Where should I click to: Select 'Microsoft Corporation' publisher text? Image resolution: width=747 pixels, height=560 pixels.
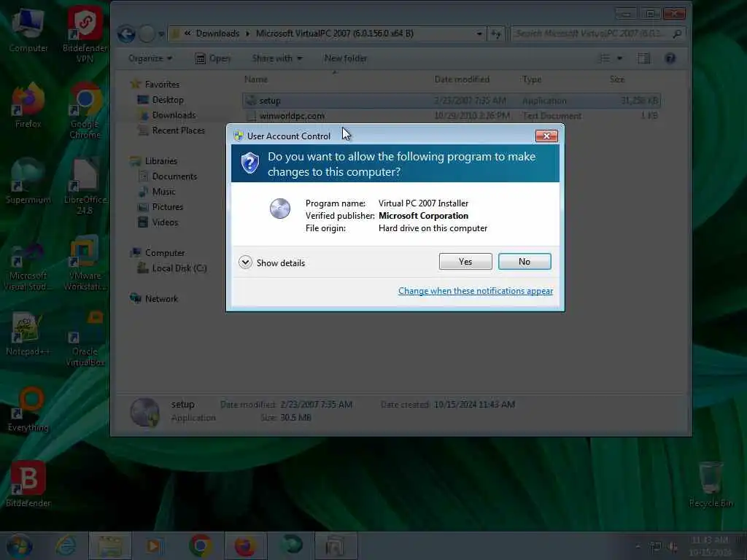[x=423, y=216]
